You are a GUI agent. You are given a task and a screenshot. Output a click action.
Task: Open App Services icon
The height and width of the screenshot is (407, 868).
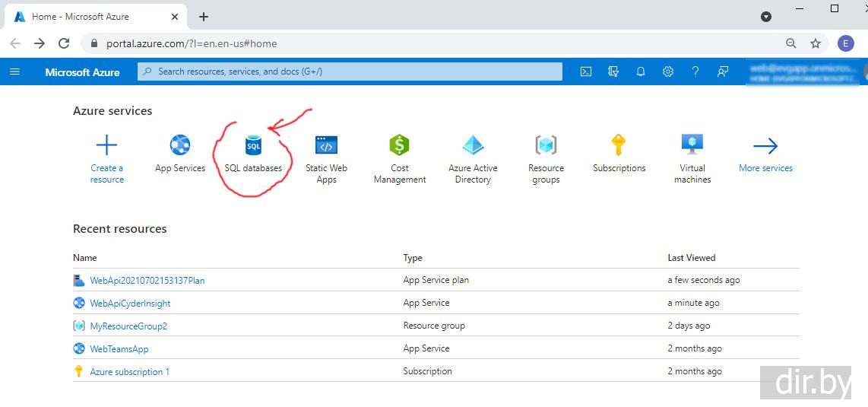point(180,145)
